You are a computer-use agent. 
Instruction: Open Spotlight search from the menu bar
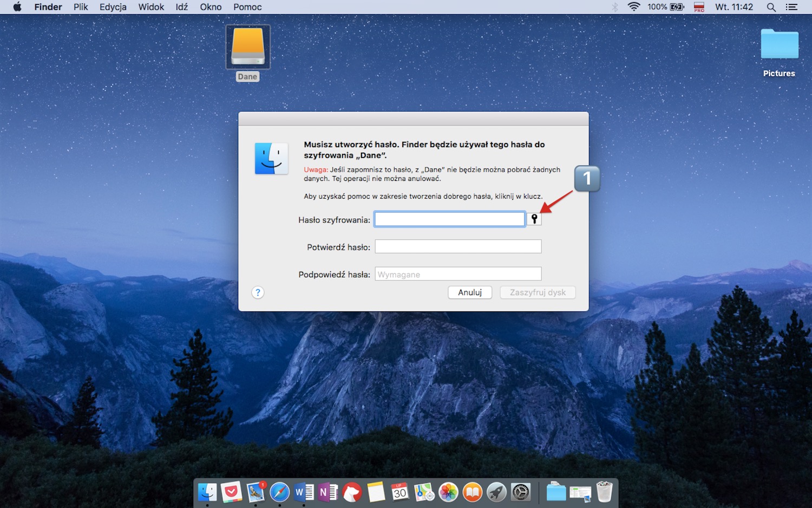[x=771, y=7]
